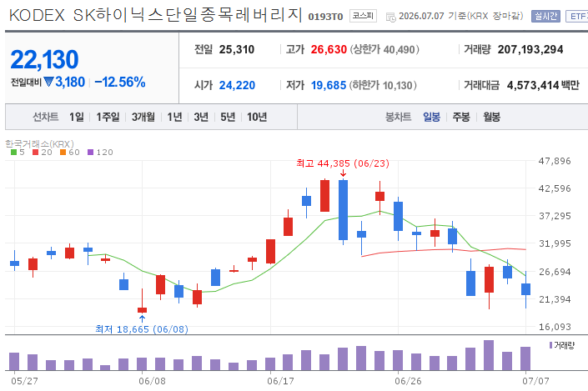This screenshot has width=588, height=391.
Task: Select the 일봉 candlestick chart
Action: coord(432,117)
